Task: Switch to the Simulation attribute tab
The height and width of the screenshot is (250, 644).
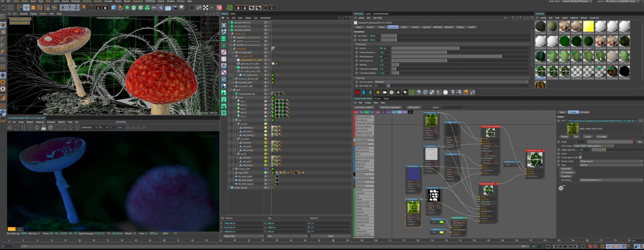Action: tap(393, 27)
